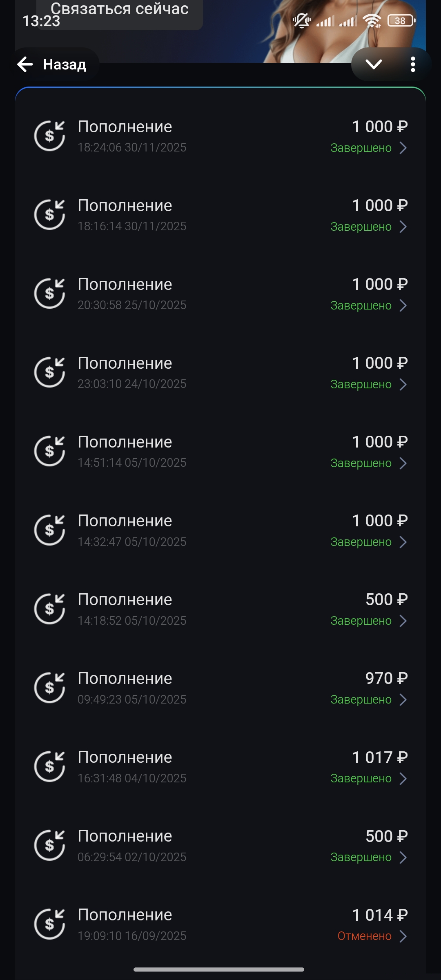Click "Завершено" status on 16:31:48 04/10/2025 deposit
Image resolution: width=441 pixels, height=980 pixels.
361,778
